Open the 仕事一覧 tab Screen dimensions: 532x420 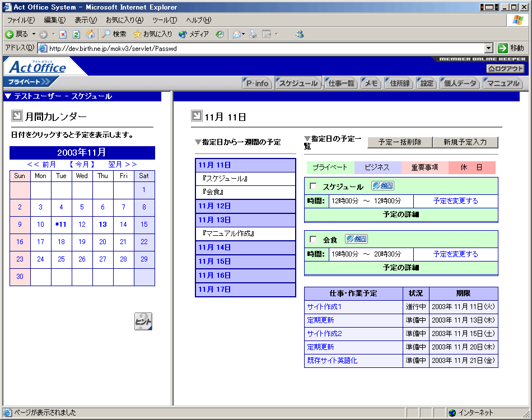[x=341, y=83]
